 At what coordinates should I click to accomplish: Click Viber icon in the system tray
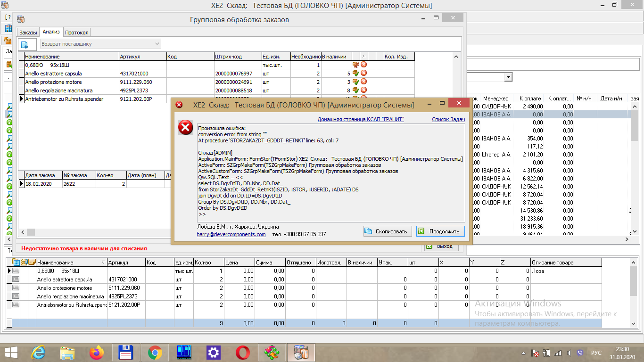click(x=580, y=353)
